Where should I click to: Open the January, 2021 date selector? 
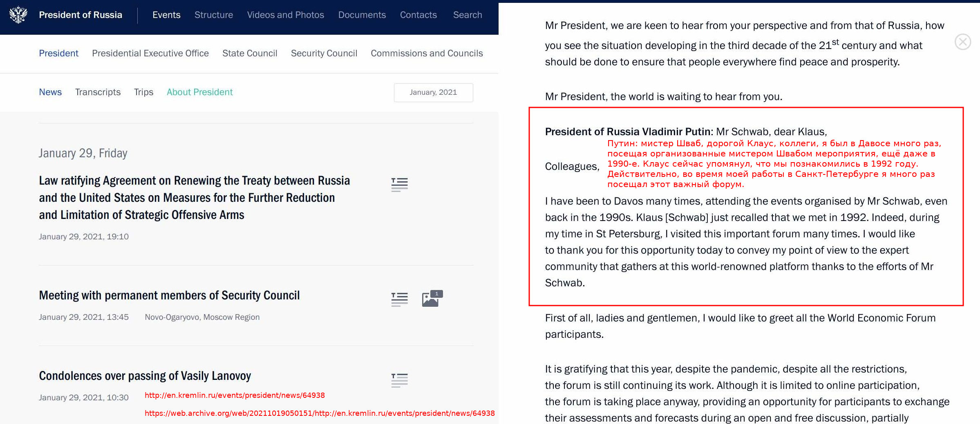tap(433, 92)
